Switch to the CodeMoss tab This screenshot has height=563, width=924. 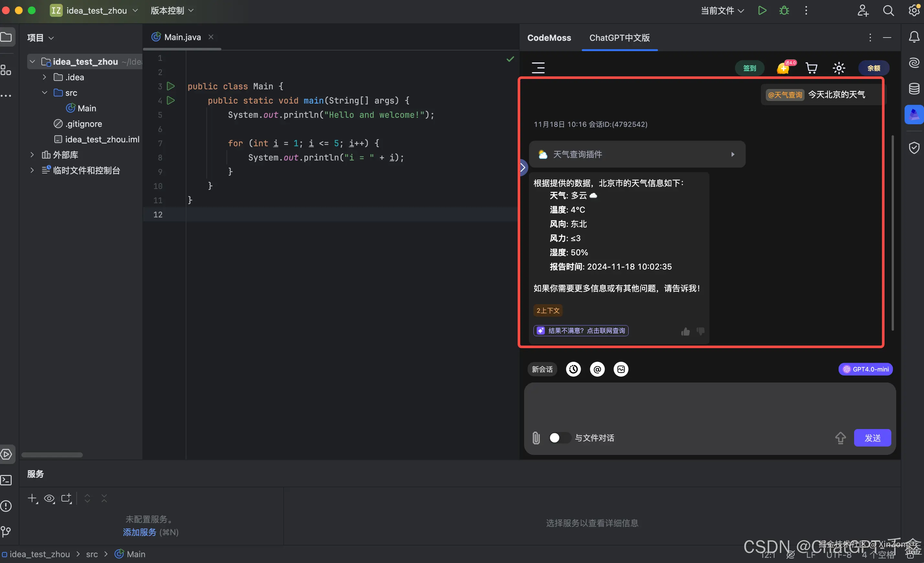[x=549, y=38]
